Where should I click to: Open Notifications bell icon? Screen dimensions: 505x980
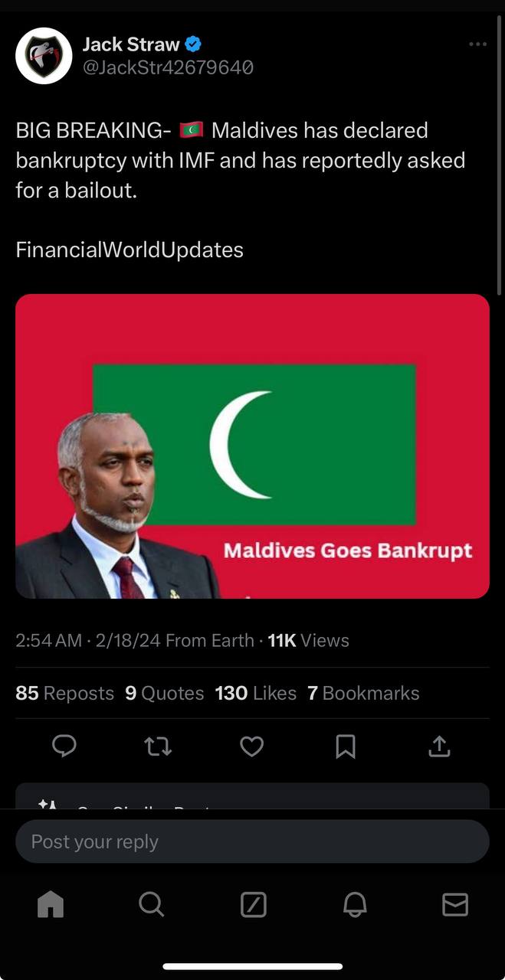pos(354,905)
